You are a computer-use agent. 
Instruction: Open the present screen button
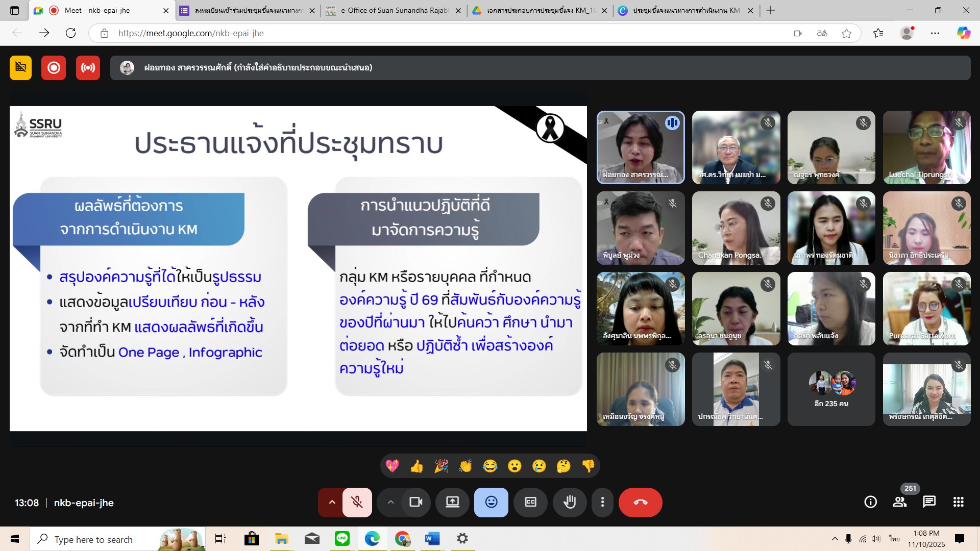[x=452, y=503]
